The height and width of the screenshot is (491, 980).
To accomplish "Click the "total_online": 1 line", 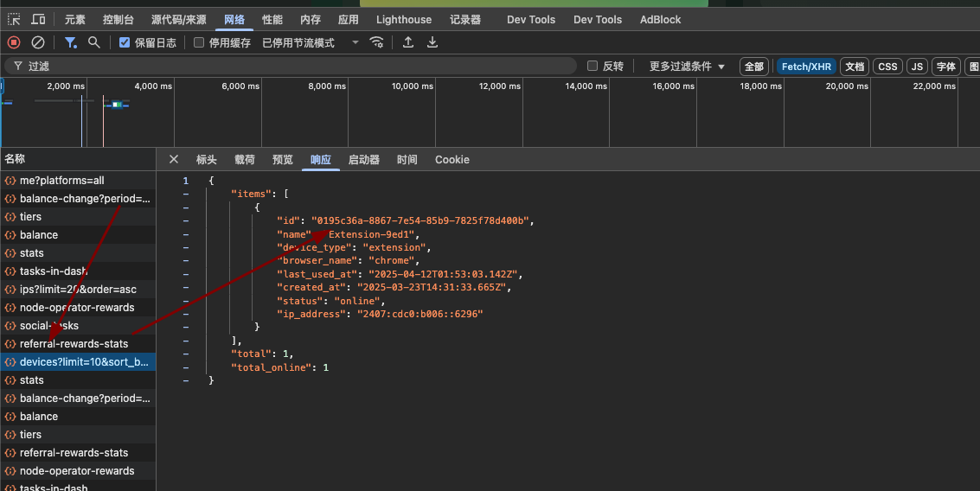I will [x=280, y=367].
